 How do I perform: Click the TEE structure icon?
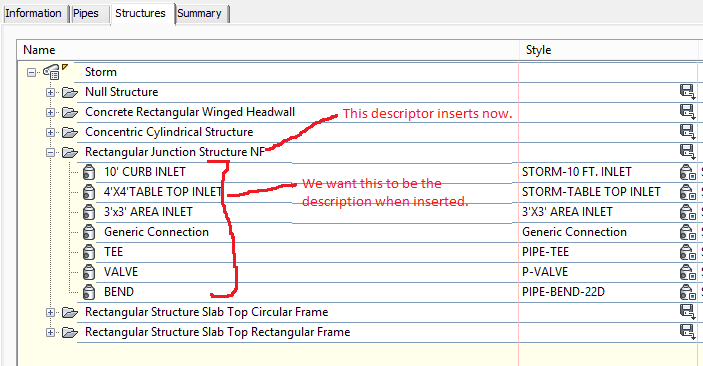89,252
